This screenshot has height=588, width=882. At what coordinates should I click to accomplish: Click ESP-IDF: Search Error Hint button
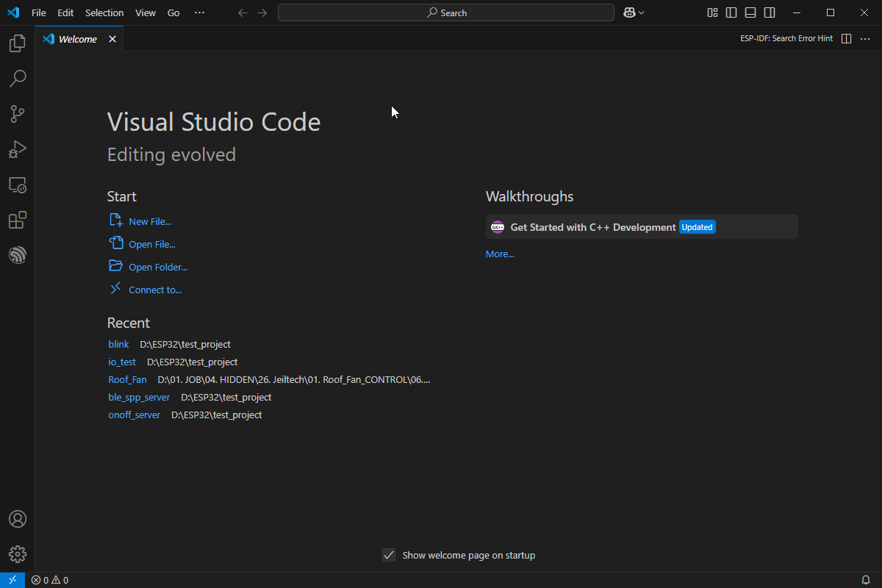[786, 38]
